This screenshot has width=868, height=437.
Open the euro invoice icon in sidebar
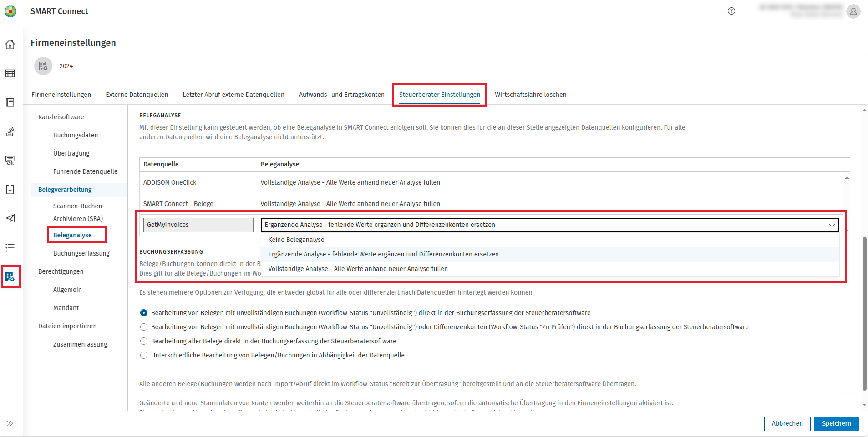pyautogui.click(x=10, y=161)
